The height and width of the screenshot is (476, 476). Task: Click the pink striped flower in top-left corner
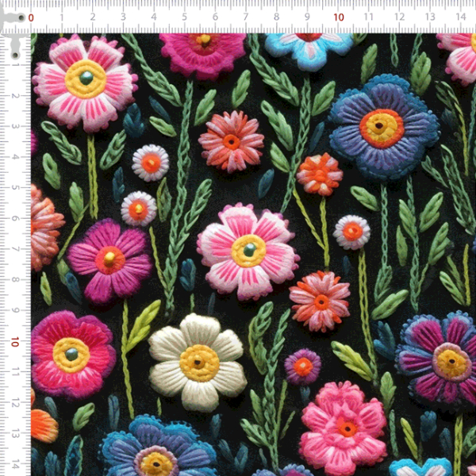pos(85,81)
